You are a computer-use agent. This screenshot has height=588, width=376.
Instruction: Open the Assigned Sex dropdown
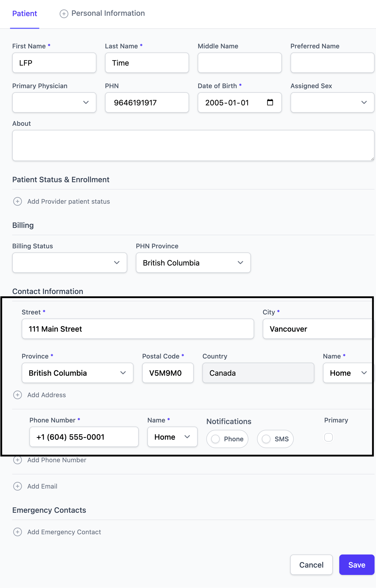point(332,102)
